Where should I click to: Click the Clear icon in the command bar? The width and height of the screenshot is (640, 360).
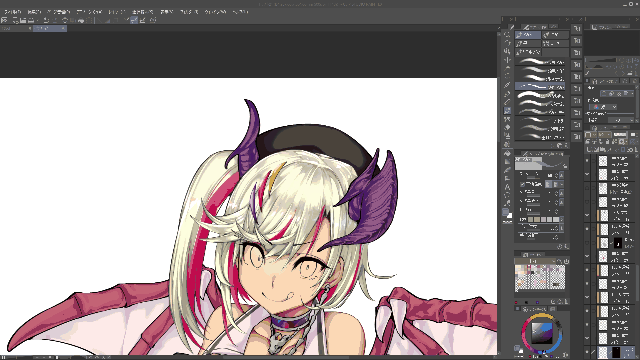click(64, 20)
